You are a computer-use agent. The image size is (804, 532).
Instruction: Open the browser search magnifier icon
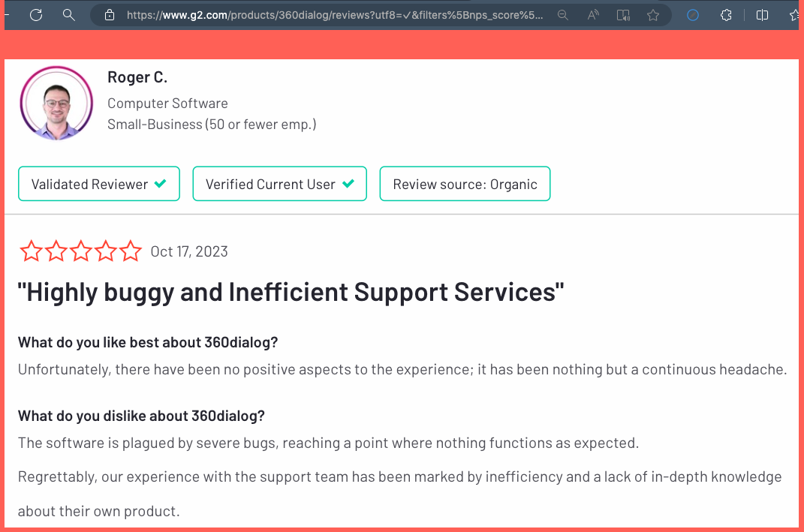[x=69, y=15]
